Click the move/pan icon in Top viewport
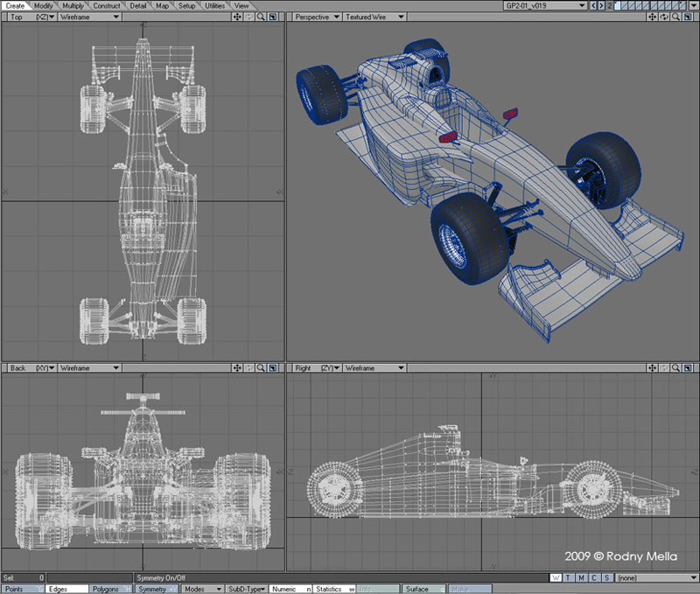This screenshot has width=700, height=594. pos(238,17)
